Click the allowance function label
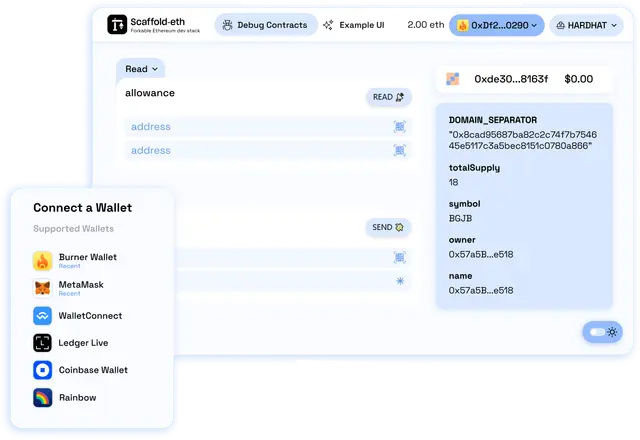Screen dimensions: 640x440 150,93
